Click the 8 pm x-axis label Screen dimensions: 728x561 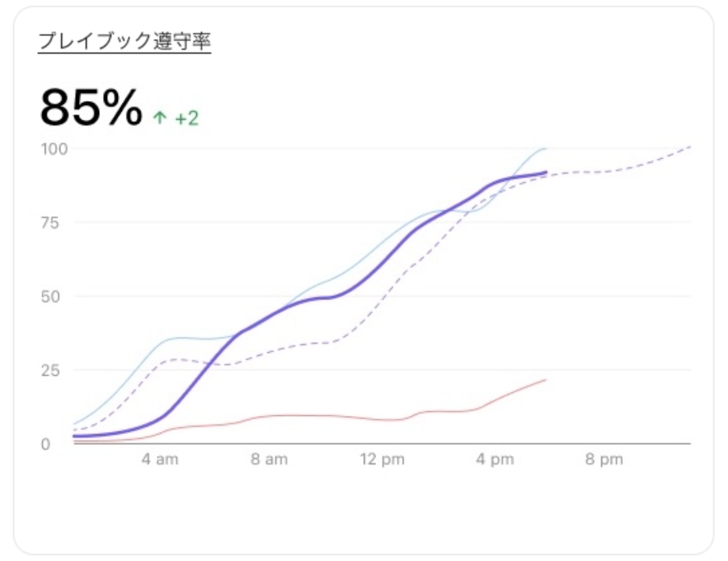click(x=605, y=460)
